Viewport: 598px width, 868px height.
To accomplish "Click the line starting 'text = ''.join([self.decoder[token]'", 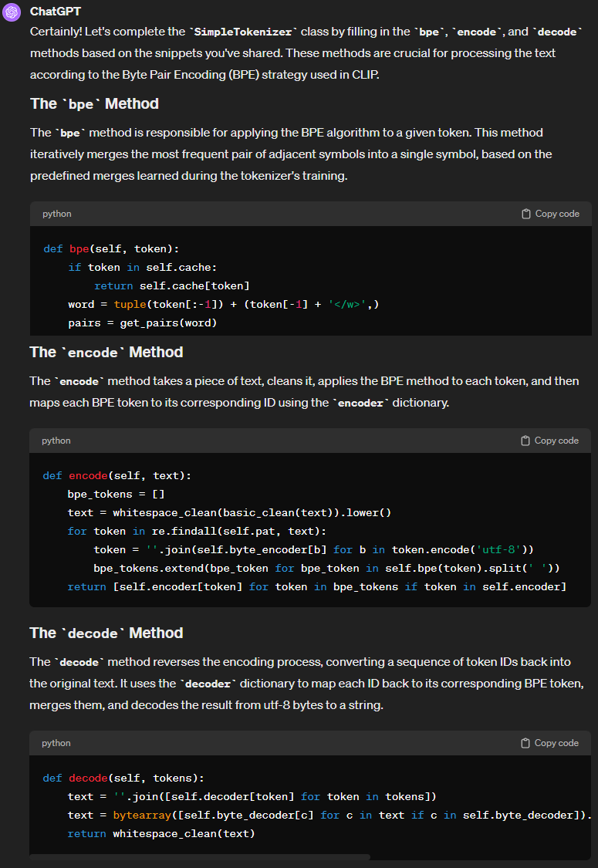I will click(x=252, y=797).
